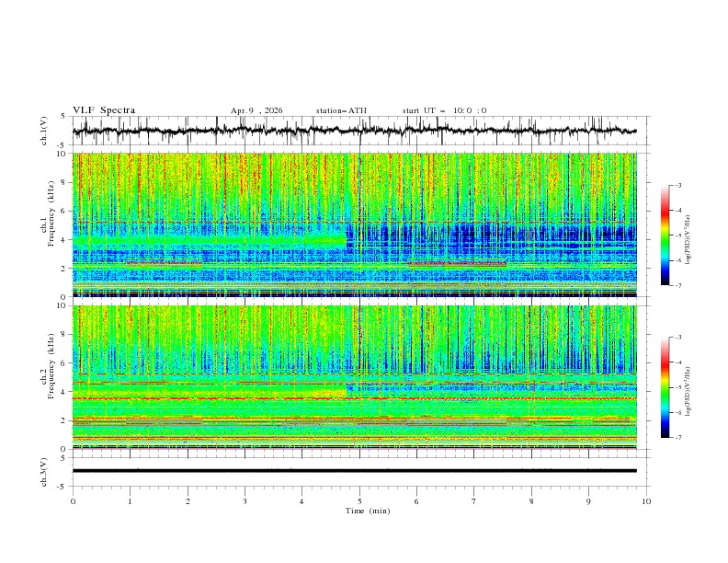This screenshot has height=563, width=728.
Task: Click the 'Time (min)' axis label
Action: point(368,511)
